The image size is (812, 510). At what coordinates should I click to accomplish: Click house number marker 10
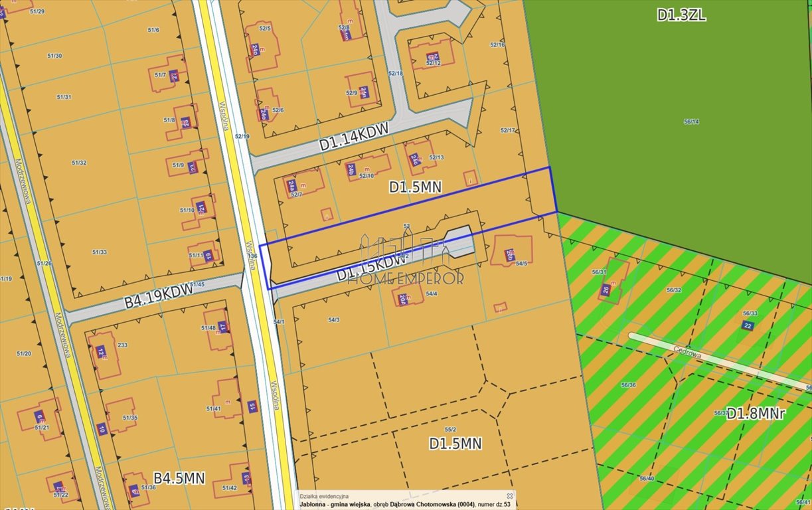coord(101,428)
